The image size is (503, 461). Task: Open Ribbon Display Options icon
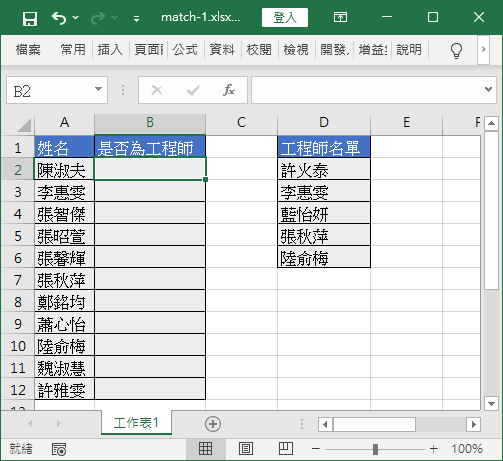pyautogui.click(x=340, y=17)
